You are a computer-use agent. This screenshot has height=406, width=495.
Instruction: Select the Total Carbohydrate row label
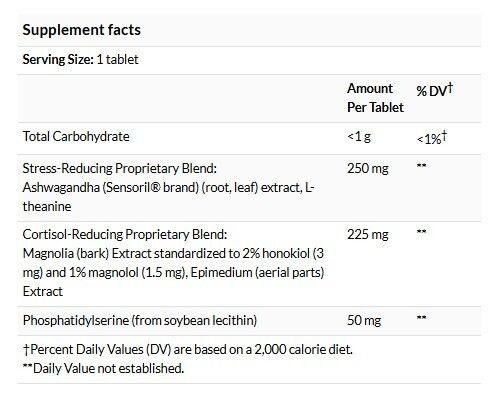(76, 136)
